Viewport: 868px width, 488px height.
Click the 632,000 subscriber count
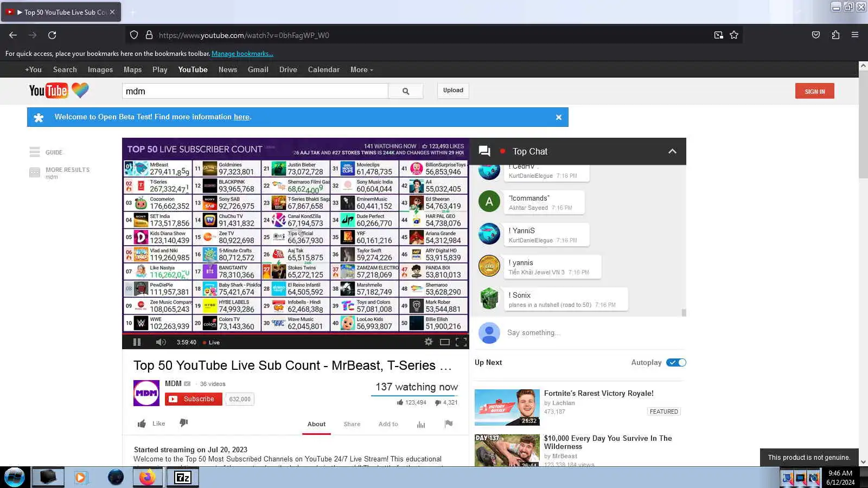pyautogui.click(x=240, y=399)
